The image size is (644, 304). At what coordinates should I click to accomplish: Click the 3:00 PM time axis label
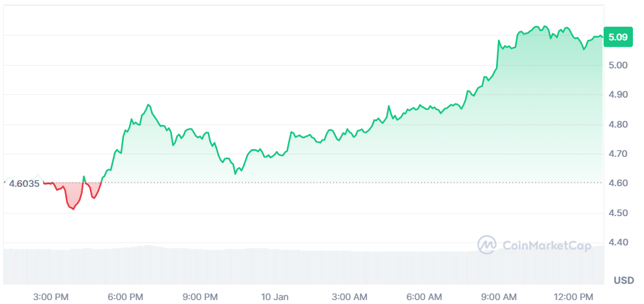pyautogui.click(x=51, y=297)
